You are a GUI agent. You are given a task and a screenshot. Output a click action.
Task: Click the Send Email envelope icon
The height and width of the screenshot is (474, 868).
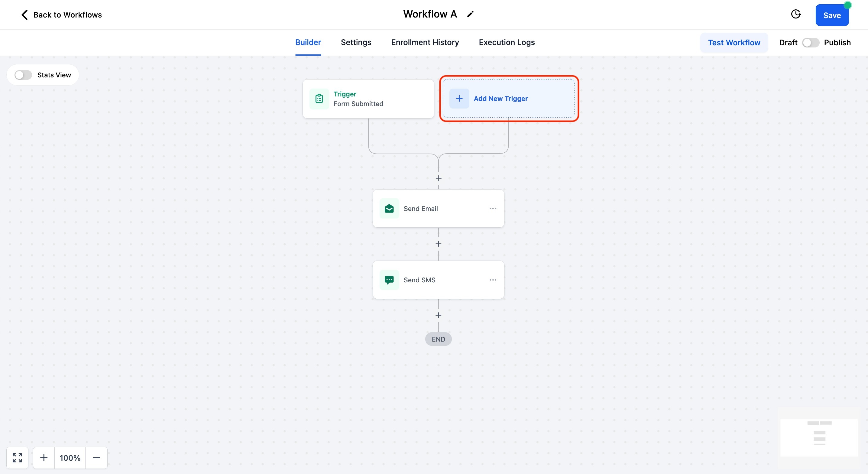(x=389, y=209)
